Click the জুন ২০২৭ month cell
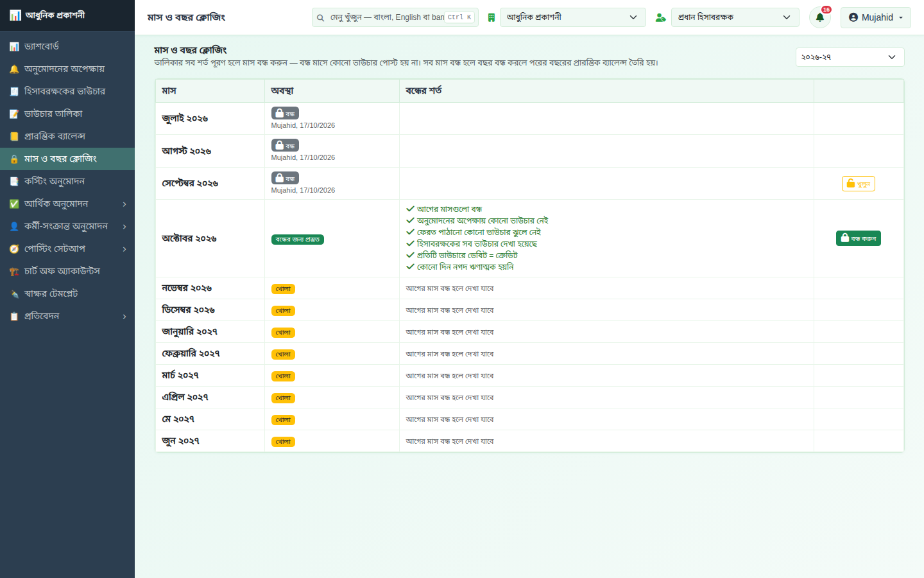This screenshot has width=924, height=578. 210,441
